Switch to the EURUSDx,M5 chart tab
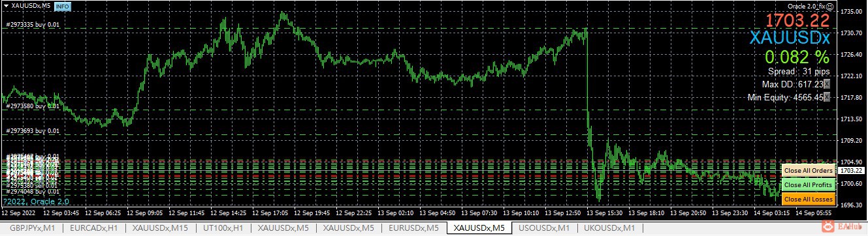Image resolution: width=868 pixels, height=236 pixels. [x=414, y=228]
